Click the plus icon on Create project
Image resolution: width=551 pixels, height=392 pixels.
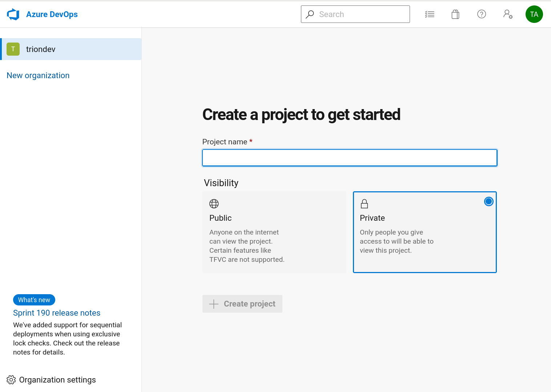[214, 304]
